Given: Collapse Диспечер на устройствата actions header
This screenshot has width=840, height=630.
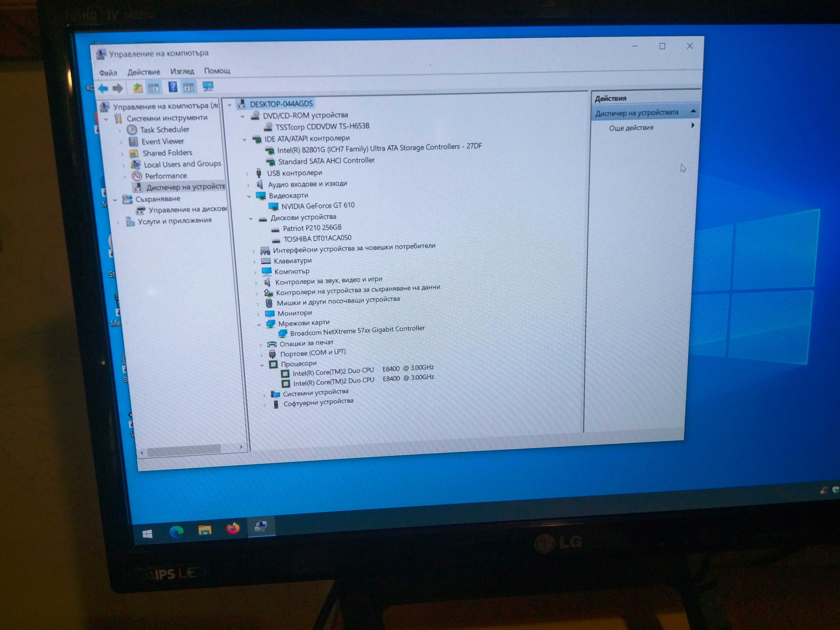Looking at the screenshot, I should click(693, 111).
